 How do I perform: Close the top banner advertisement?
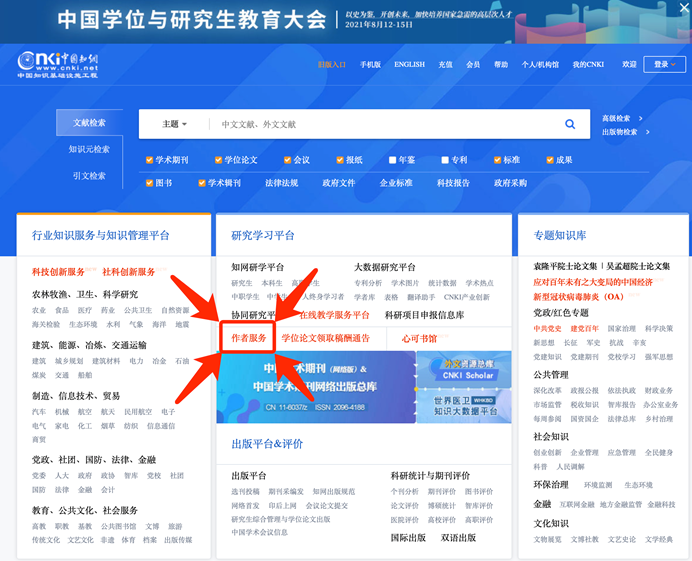pyautogui.click(x=685, y=6)
